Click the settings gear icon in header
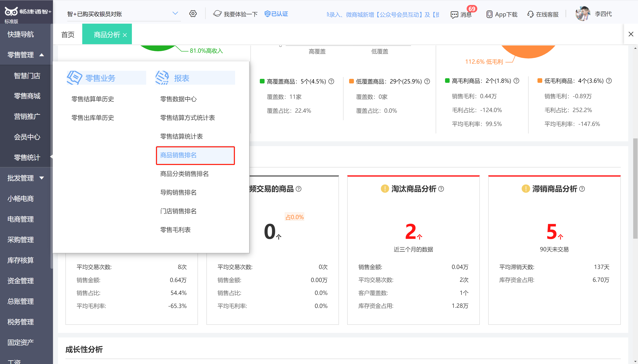Viewport: 638px width, 364px height. 193,14
